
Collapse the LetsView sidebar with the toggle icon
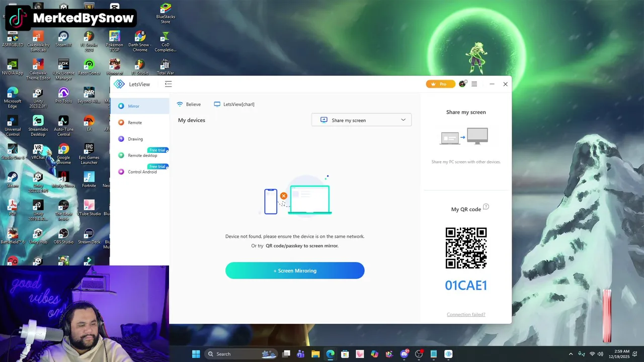[x=168, y=84]
